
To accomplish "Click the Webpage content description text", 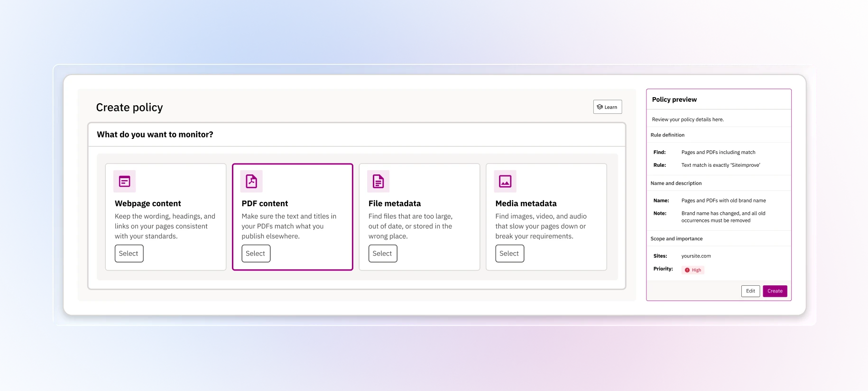I will pyautogui.click(x=165, y=226).
